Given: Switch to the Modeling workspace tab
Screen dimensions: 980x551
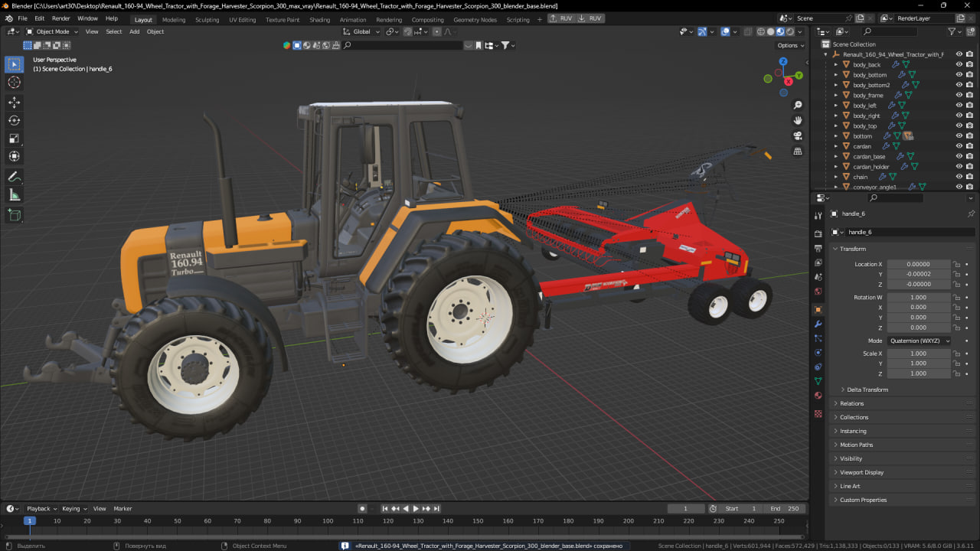Looking at the screenshot, I should click(174, 20).
